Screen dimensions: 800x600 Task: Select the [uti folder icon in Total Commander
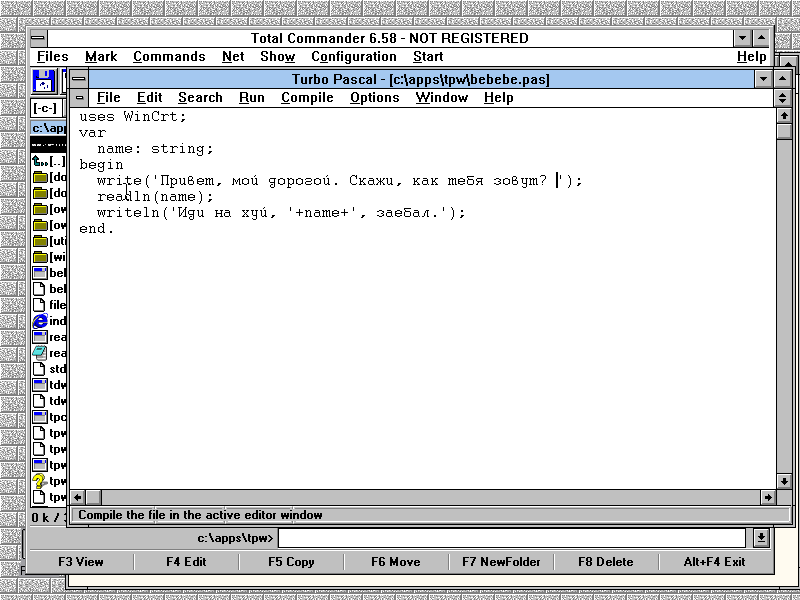tap(40, 241)
